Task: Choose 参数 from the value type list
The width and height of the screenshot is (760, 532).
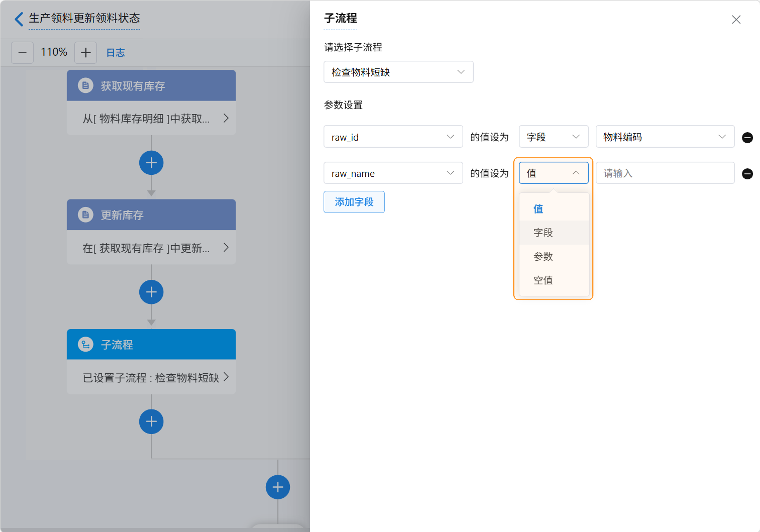Action: click(x=543, y=256)
